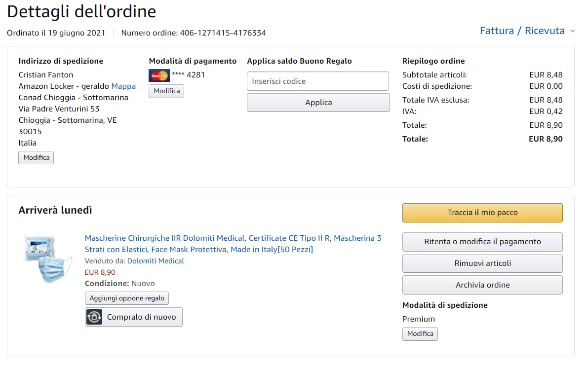Image resolution: width=588 pixels, height=367 pixels.
Task: Click the Mastercard card logo icon
Action: tap(159, 75)
